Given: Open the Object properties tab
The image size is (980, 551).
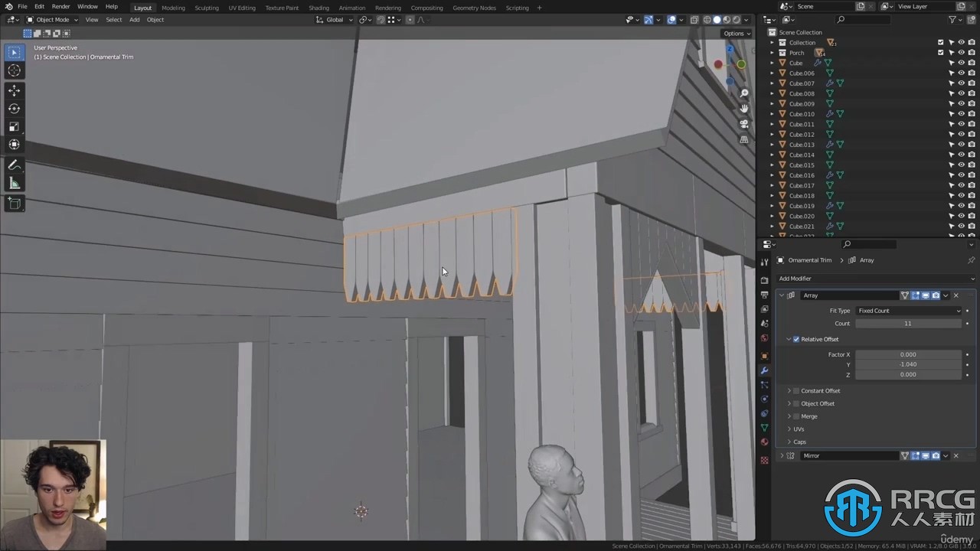Looking at the screenshot, I should [x=764, y=356].
